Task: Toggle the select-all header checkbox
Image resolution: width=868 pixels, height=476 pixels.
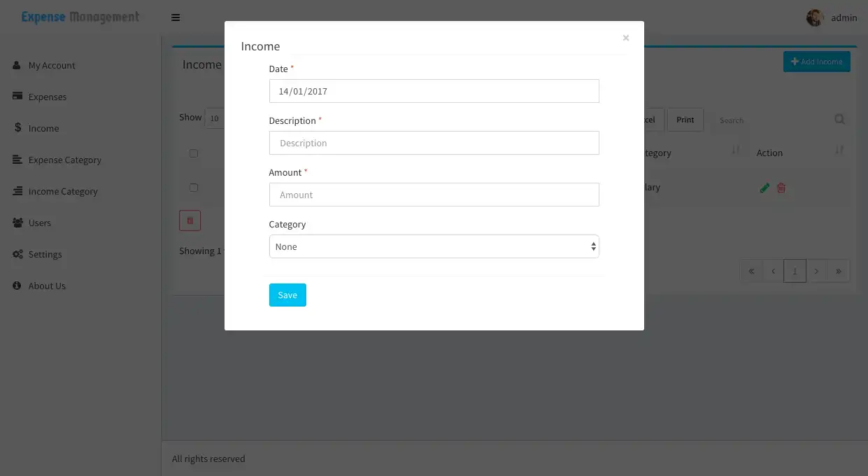Action: click(x=194, y=153)
